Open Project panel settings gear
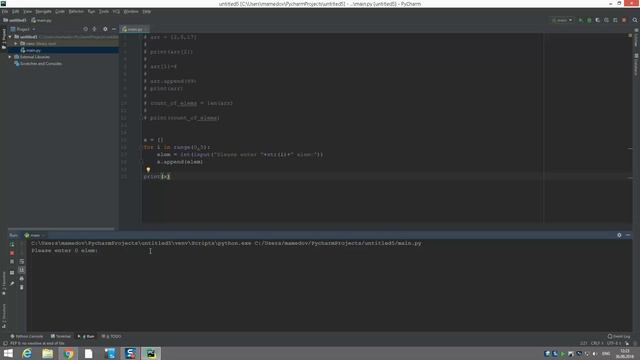Image resolution: width=640 pixels, height=360 pixels. 105,29
